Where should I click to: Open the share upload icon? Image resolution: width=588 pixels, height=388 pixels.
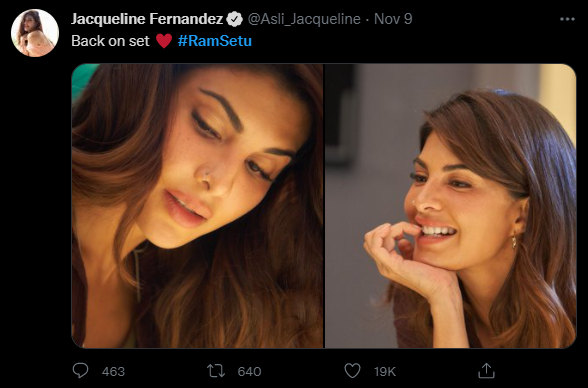coord(486,370)
